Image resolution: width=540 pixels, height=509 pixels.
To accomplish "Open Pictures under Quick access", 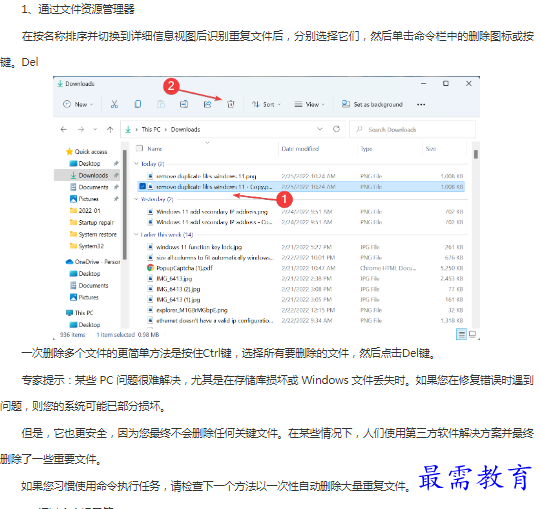I will [x=84, y=199].
